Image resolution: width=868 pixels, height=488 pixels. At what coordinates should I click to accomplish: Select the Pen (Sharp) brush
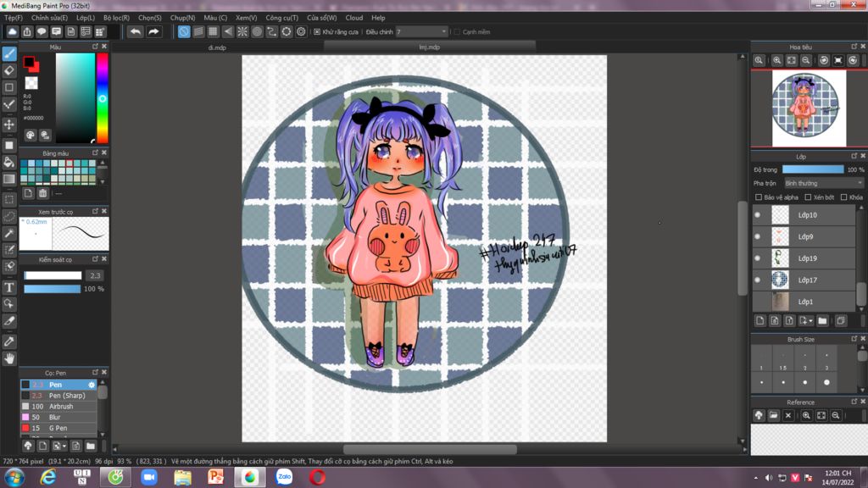(58, 396)
